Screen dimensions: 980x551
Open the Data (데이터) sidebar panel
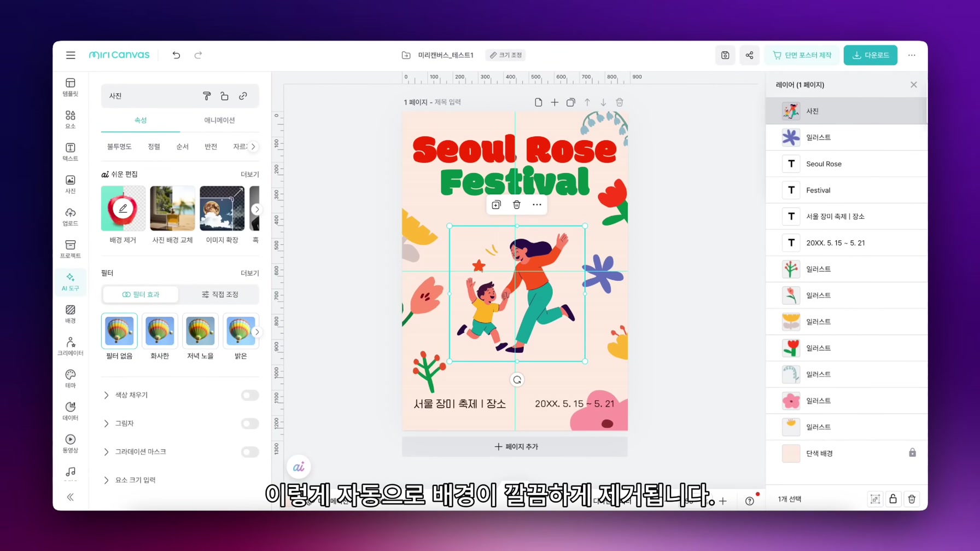(x=71, y=411)
